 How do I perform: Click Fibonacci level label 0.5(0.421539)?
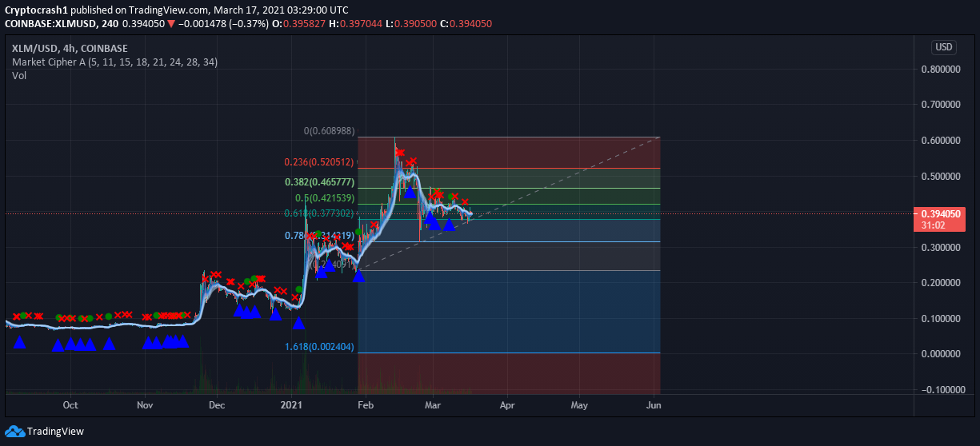pyautogui.click(x=326, y=197)
